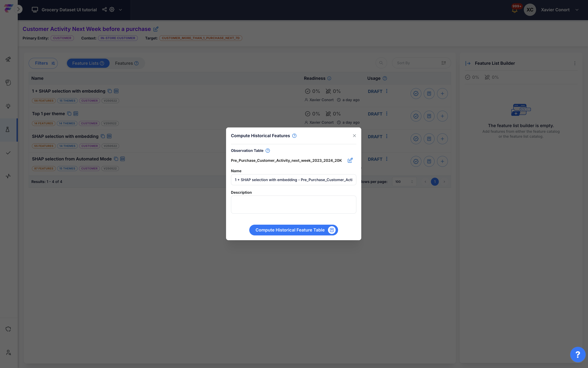Open the Filters button
Image resolution: width=588 pixels, height=368 pixels.
tap(43, 63)
